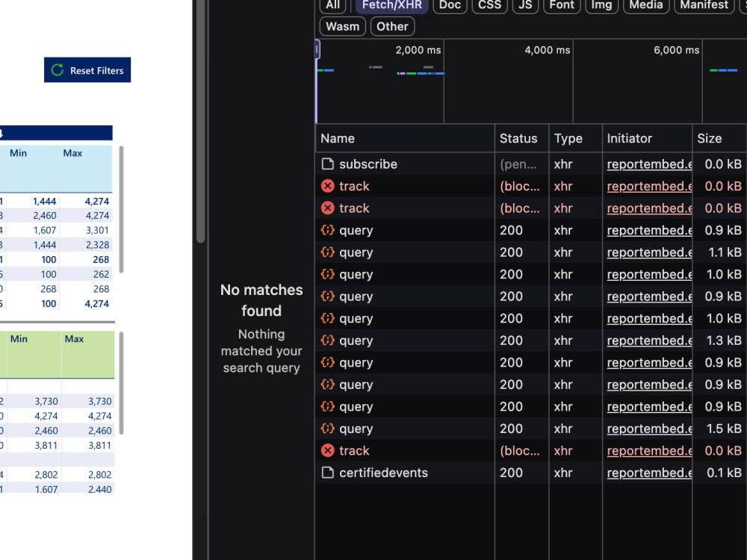Click the 2,440 value in the green table
Viewport: 747px width, 560px height.
pos(99,489)
